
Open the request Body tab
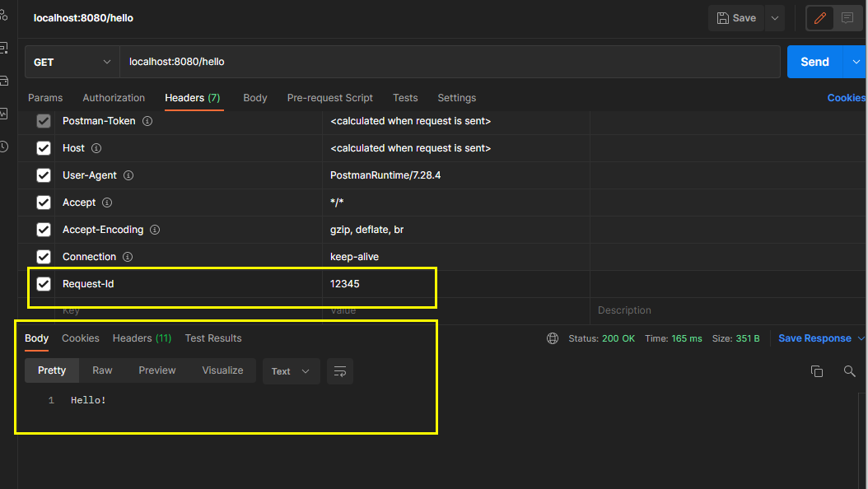coord(255,98)
